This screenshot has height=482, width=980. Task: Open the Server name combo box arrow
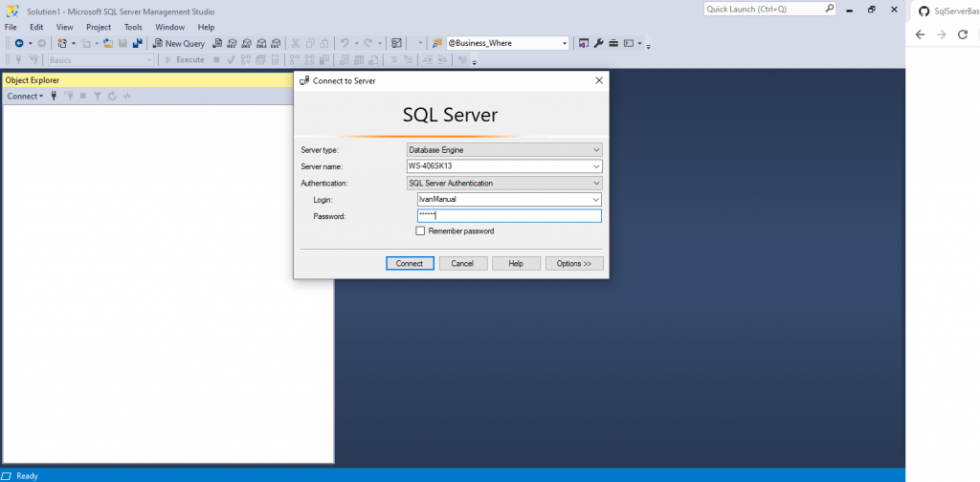tap(596, 166)
